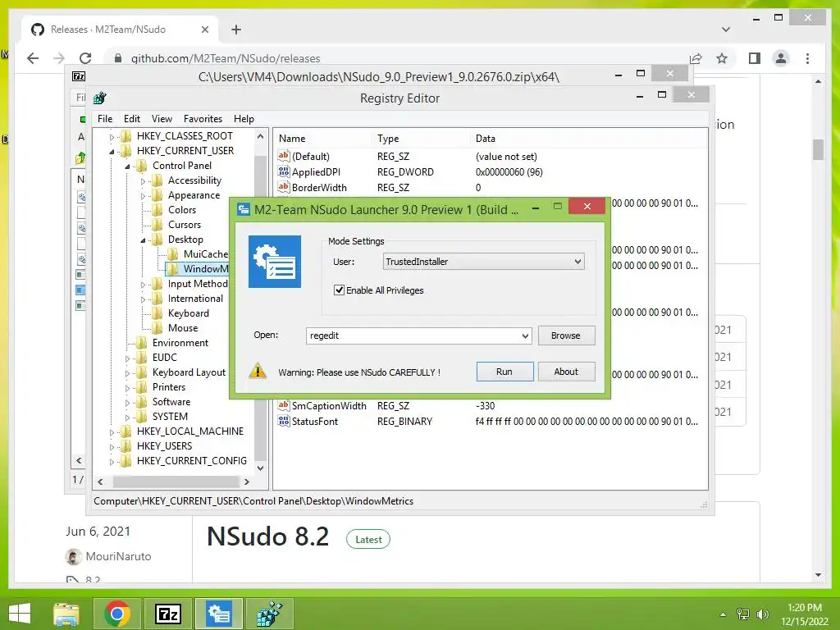Click the SmCaptionWidth value string icon

tap(283, 405)
